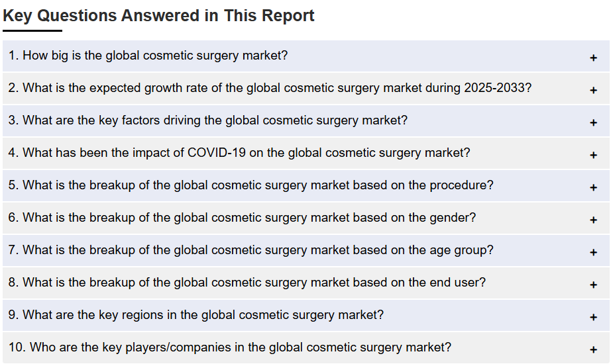Image resolution: width=611 pixels, height=364 pixels.
Task: Open breakup based on the procedure row
Action: [306, 185]
